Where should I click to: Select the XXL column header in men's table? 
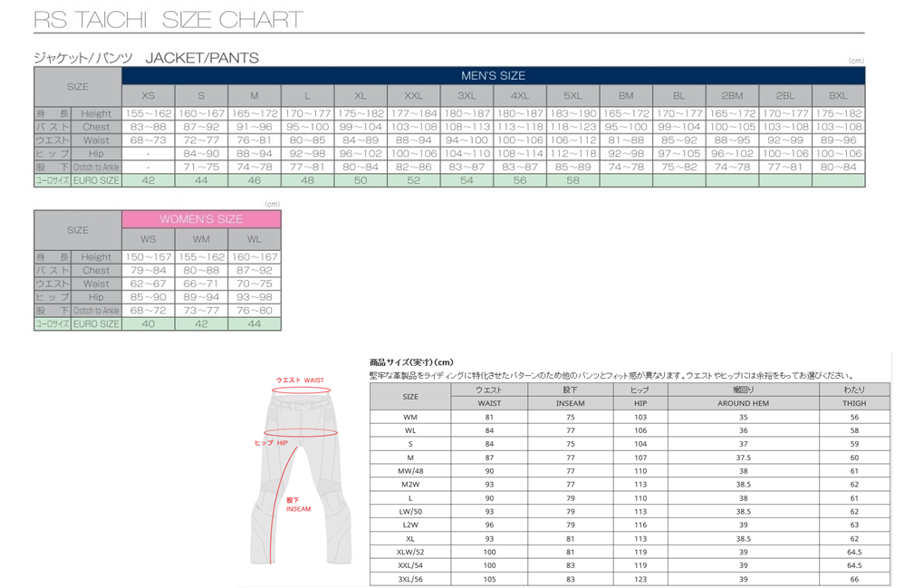click(x=413, y=95)
